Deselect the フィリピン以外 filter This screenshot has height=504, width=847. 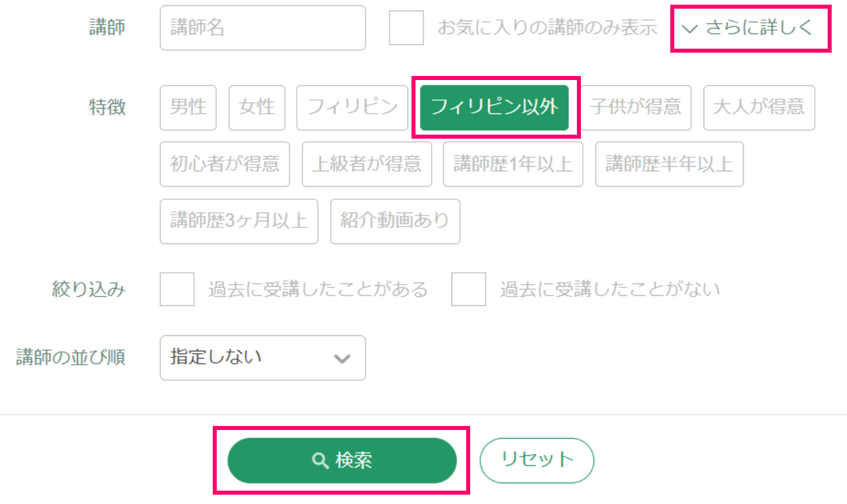496,108
